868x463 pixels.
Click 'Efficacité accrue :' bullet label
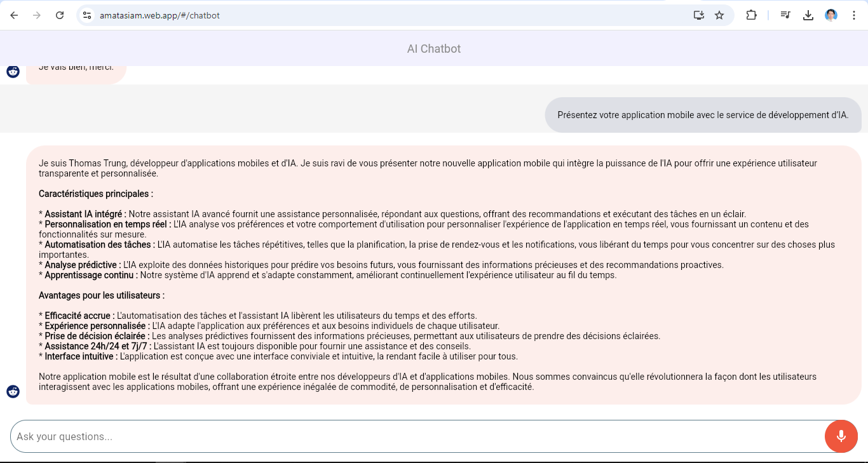[80, 316]
